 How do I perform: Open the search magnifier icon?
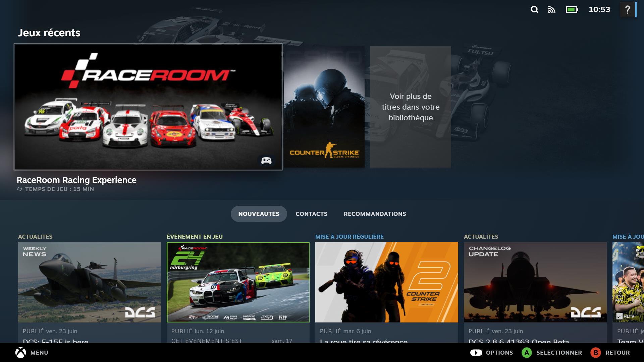(534, 10)
